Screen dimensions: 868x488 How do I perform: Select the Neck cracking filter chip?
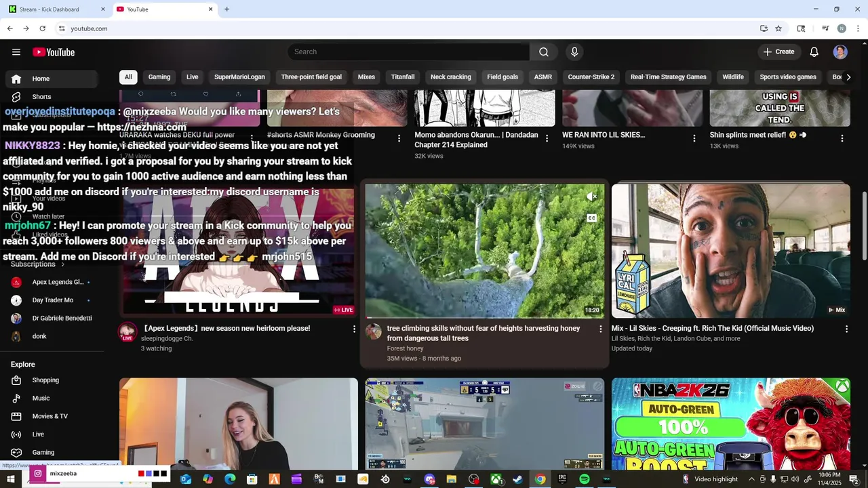451,77
